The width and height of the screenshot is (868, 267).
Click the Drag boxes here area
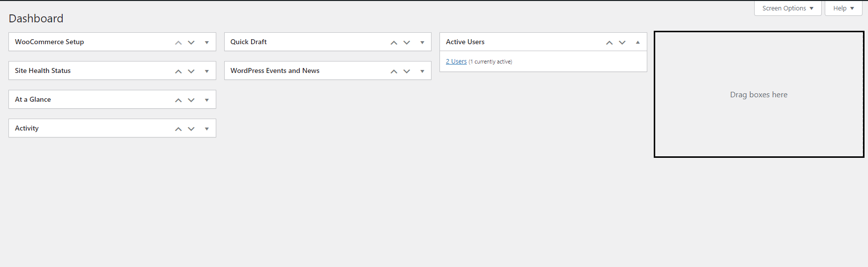pos(759,94)
